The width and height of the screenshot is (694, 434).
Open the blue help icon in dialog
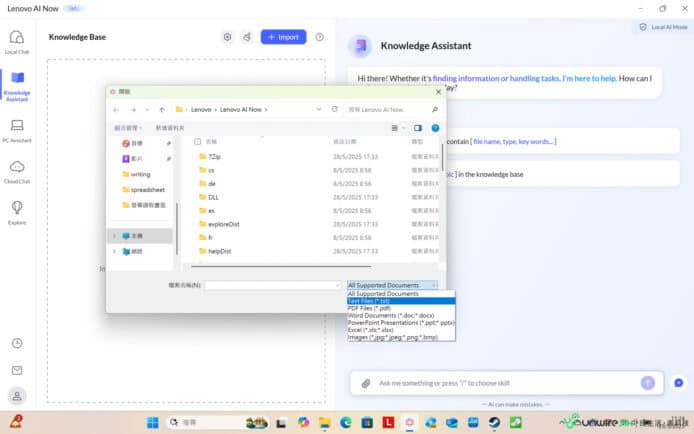tap(435, 128)
